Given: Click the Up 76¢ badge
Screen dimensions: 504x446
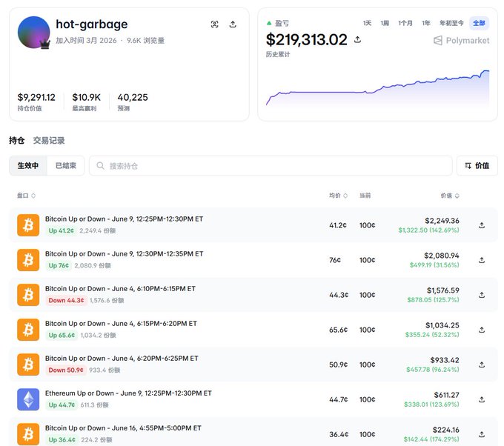Looking at the screenshot, I should coord(59,265).
